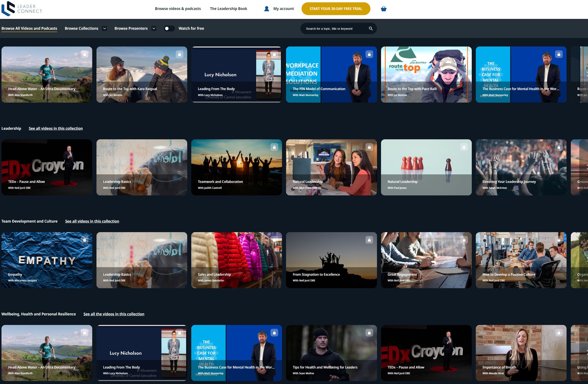The image size is (588, 384).
Task: Select Browse All Videos and Podcasts tab
Action: 29,29
